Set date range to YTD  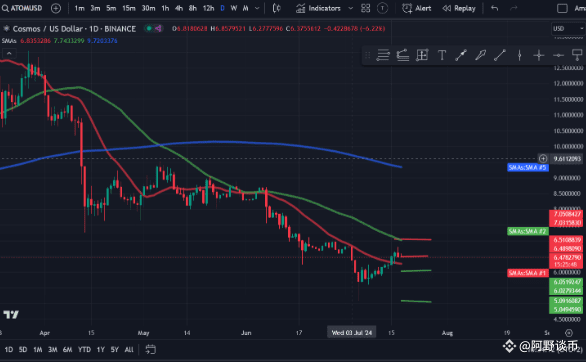point(84,350)
